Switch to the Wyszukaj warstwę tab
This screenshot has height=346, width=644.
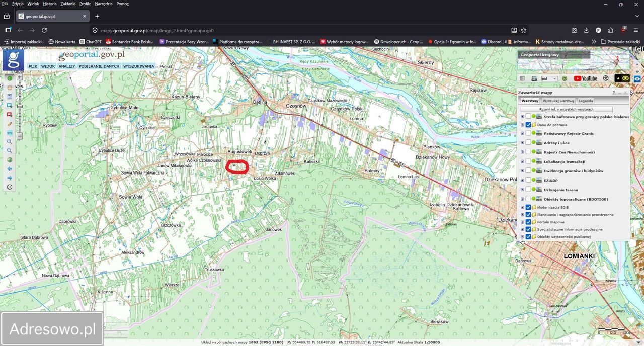558,101
